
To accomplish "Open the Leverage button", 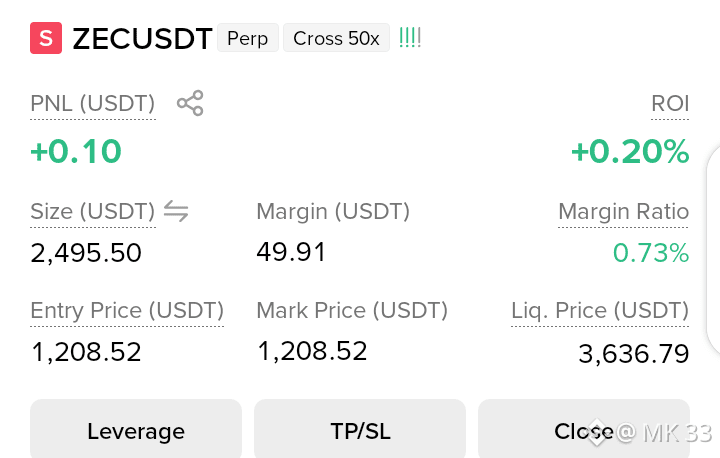I will click(x=136, y=429).
